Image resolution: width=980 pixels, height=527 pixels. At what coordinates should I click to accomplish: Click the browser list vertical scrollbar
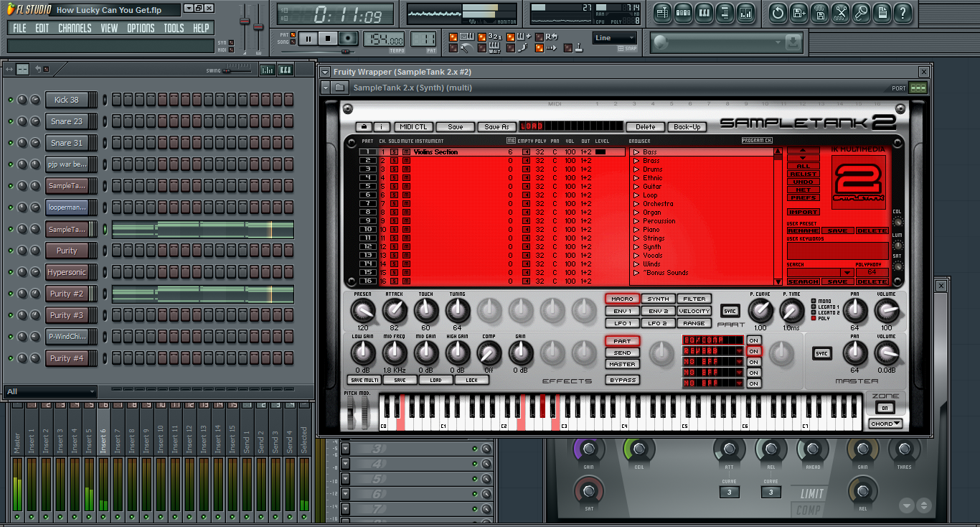click(778, 216)
